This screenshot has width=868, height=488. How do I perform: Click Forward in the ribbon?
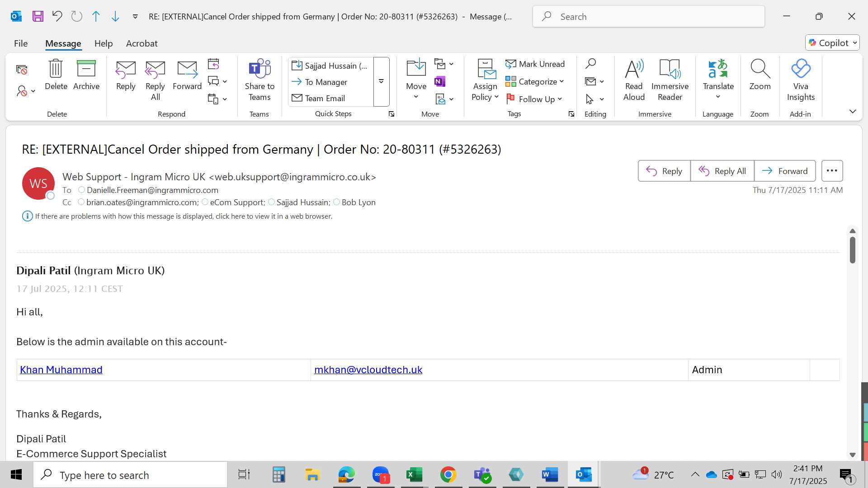click(x=187, y=75)
